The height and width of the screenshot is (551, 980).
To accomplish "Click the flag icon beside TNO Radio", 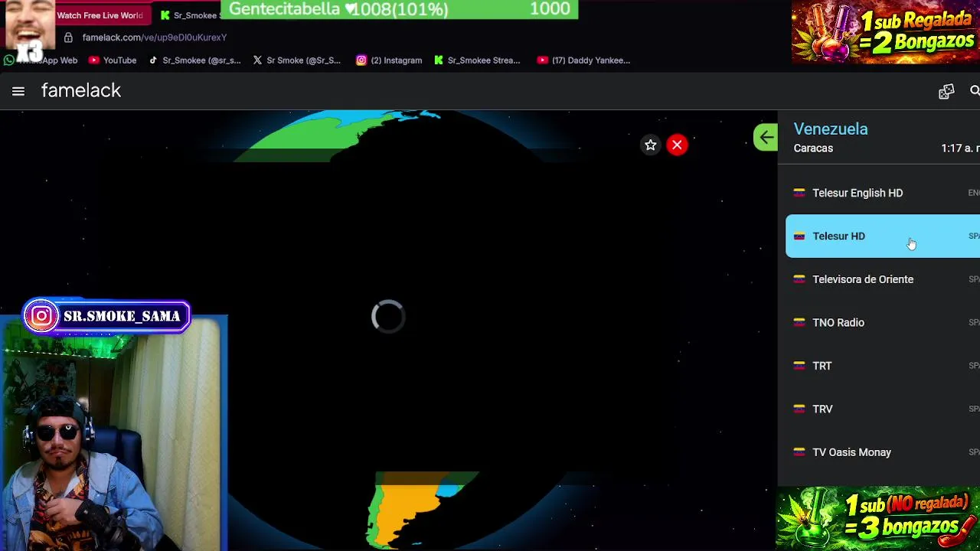I will tap(799, 322).
